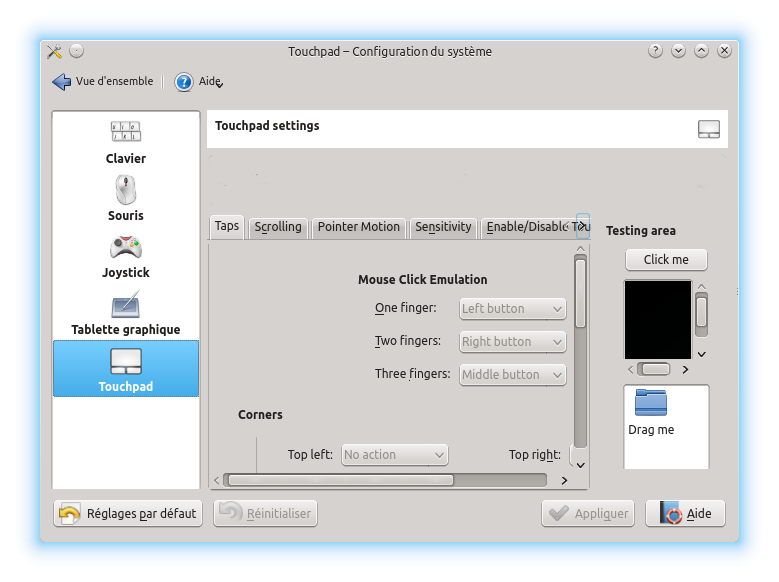This screenshot has width=779, height=582.
Task: Open the Three fingers dropdown
Action: tap(512, 375)
